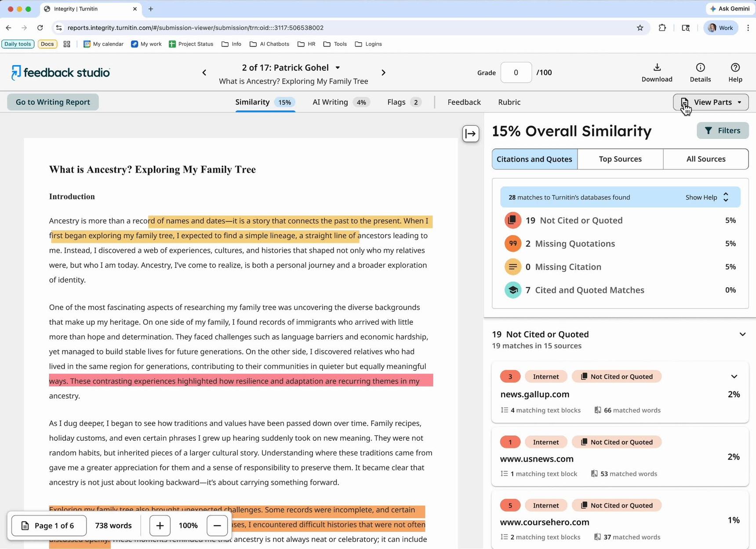This screenshot has height=549, width=756.
Task: Click the Missing Citation category icon
Action: [x=512, y=267]
